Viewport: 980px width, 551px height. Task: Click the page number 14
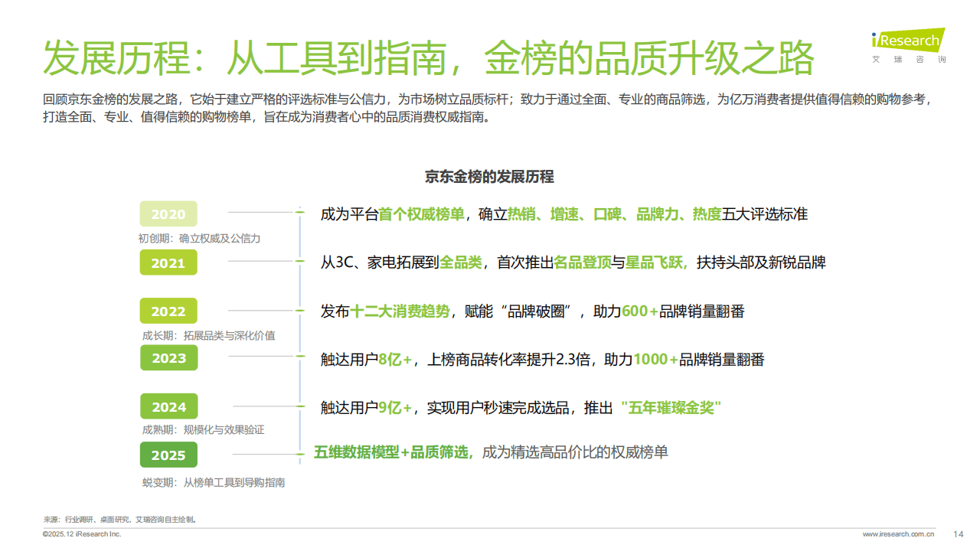[x=958, y=533]
